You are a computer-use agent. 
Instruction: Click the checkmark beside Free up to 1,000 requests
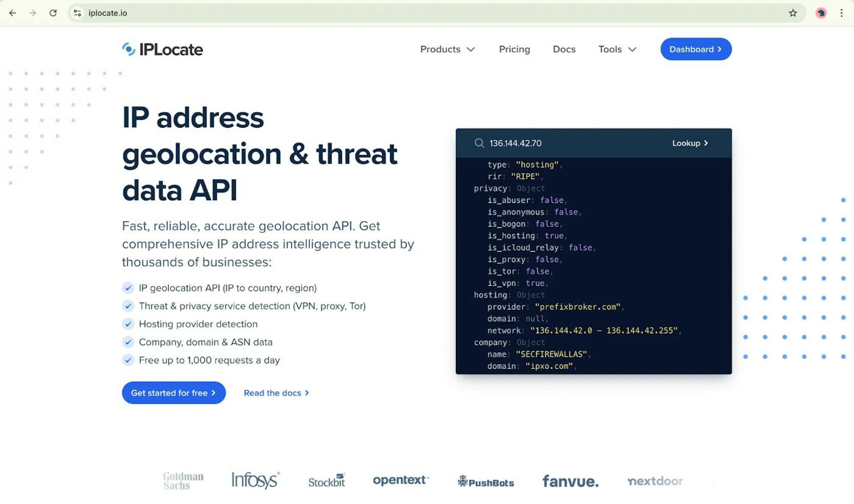128,360
